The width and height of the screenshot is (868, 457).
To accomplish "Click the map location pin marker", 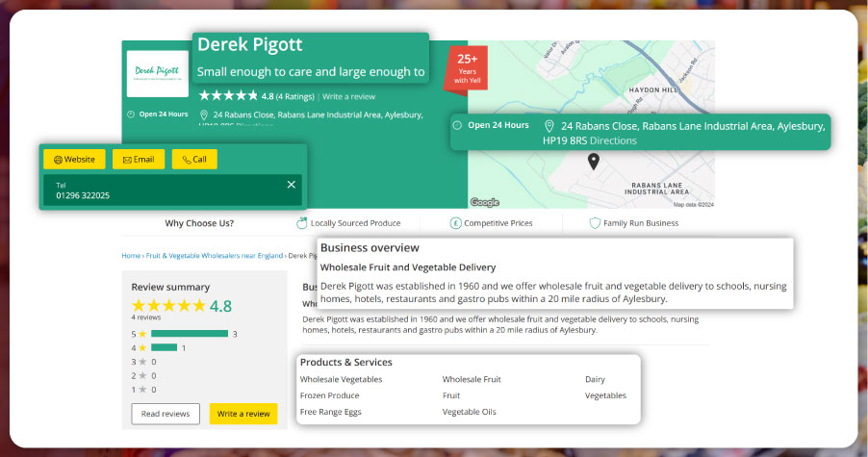I will 594,162.
